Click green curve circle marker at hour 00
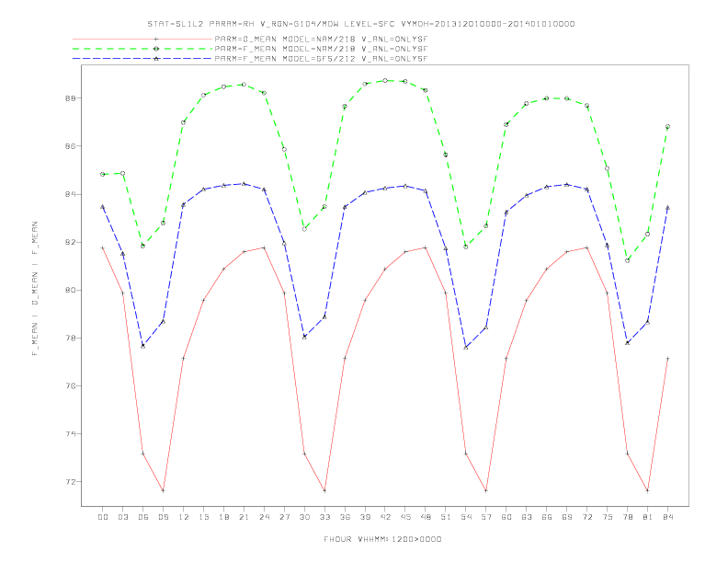 pos(103,174)
